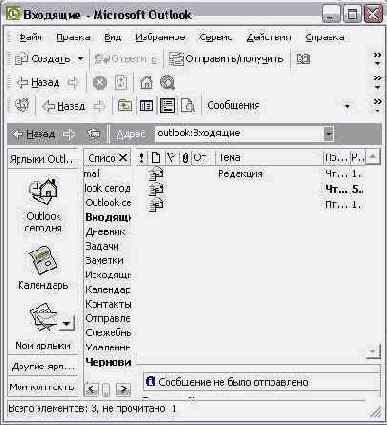The height and width of the screenshot is (425, 387).
Task: Open the Другие ярлыки group
Action: coord(43,367)
